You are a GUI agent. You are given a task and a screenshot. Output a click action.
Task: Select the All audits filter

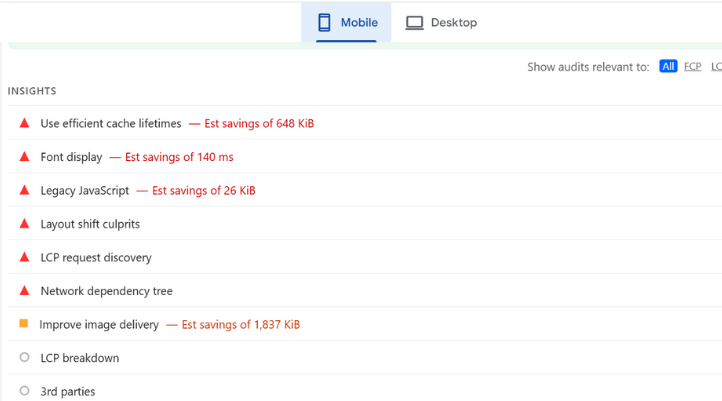(668, 67)
